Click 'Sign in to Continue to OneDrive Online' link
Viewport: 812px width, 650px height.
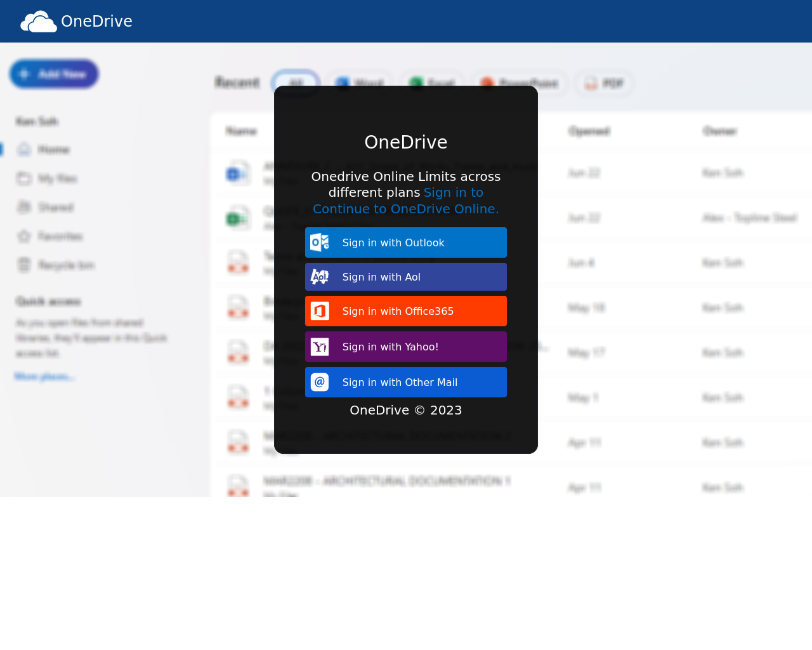(x=406, y=201)
